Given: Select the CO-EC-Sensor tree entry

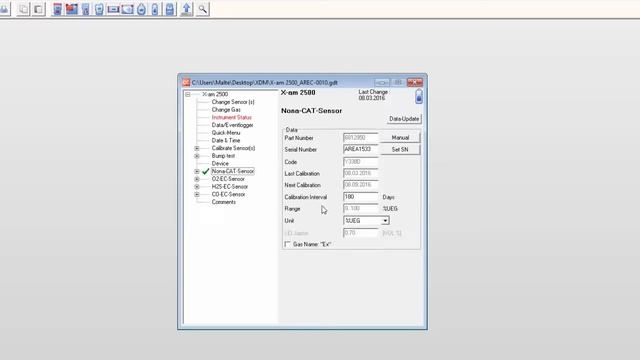Looking at the screenshot, I should 229,194.
